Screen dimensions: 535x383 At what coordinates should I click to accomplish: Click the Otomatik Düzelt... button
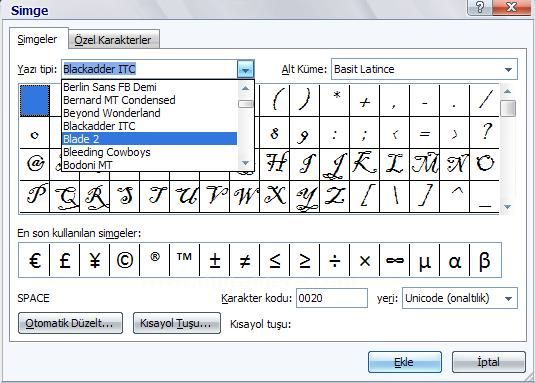[70, 323]
